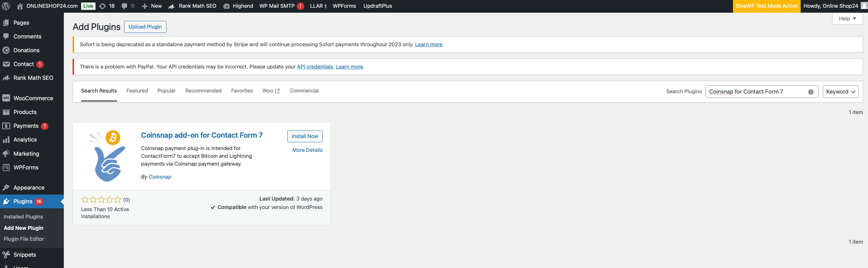Follow Learn more link in PayPal notice
This screenshot has height=268, width=868.
(x=349, y=67)
